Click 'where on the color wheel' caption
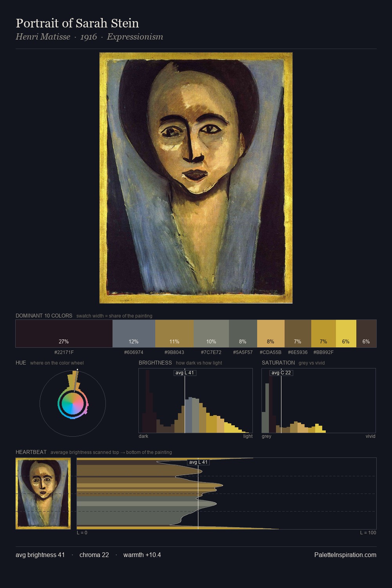This screenshot has width=392, height=588. click(x=57, y=363)
